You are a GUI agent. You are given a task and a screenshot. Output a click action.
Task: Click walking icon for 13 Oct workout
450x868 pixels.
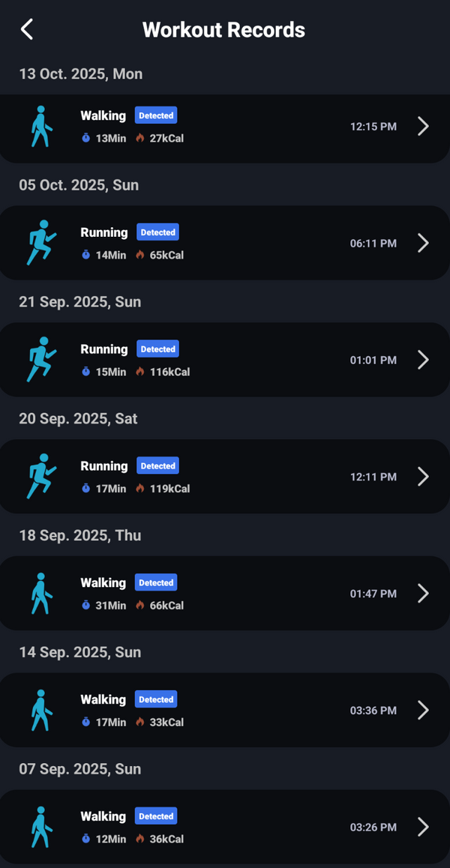(x=41, y=126)
